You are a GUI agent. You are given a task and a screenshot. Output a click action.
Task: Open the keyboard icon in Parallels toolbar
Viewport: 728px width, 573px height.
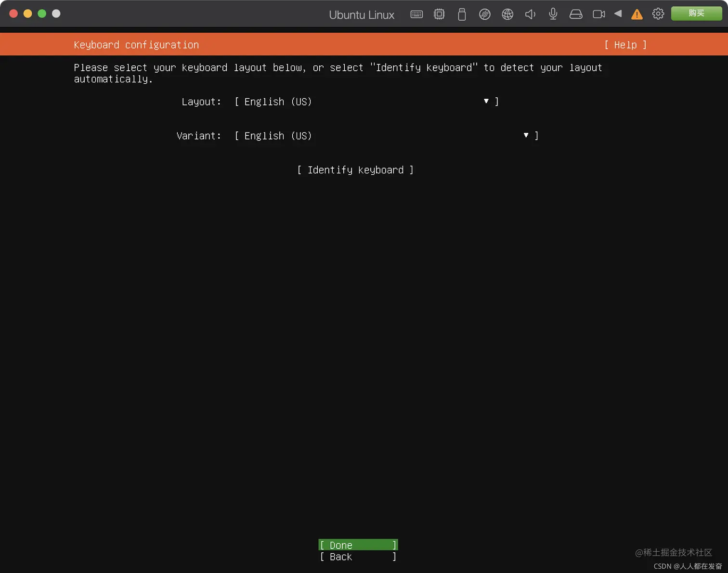tap(416, 14)
